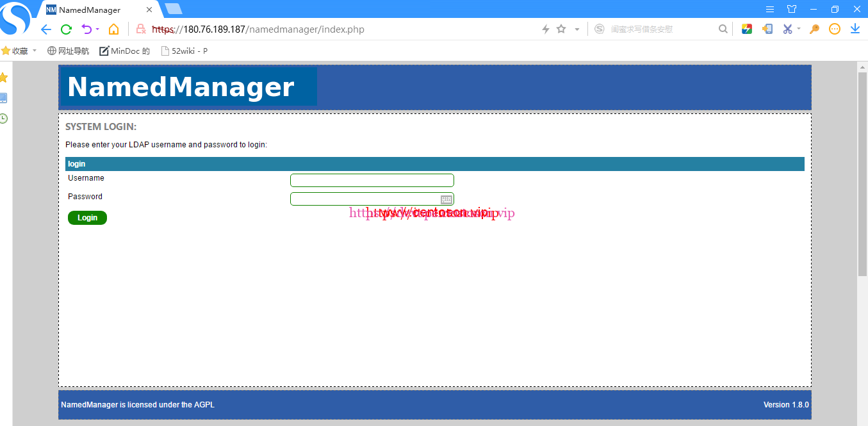This screenshot has height=426, width=868.
Task: Bookmark this page with the star icon
Action: [x=561, y=29]
